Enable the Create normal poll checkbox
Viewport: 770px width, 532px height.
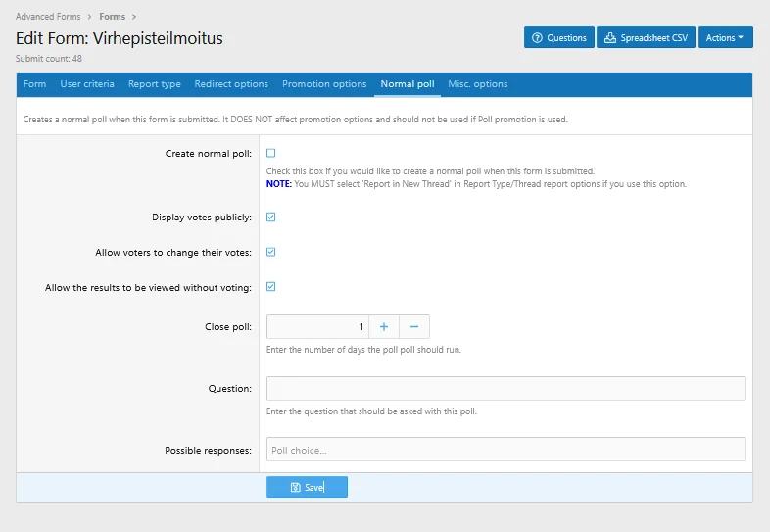(x=270, y=153)
